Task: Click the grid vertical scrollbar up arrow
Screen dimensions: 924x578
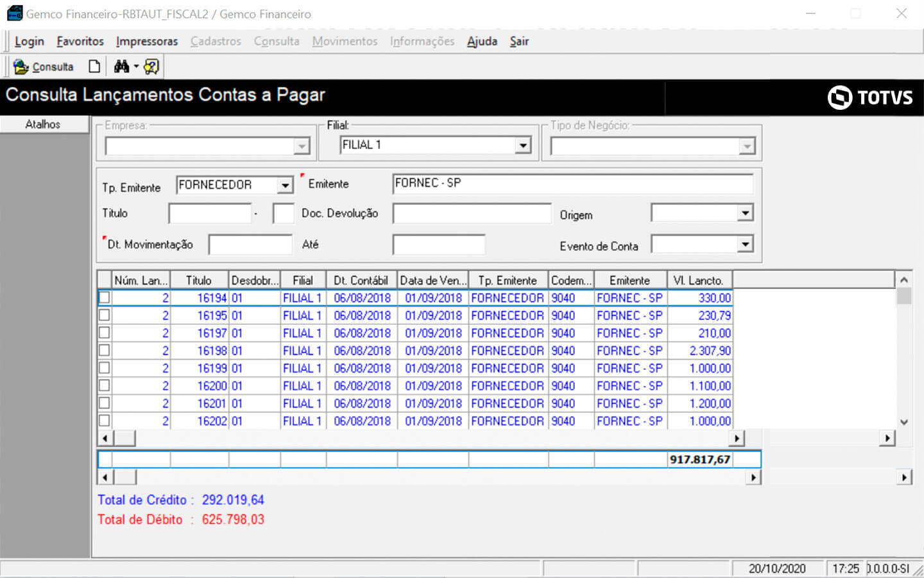Action: 903,280
